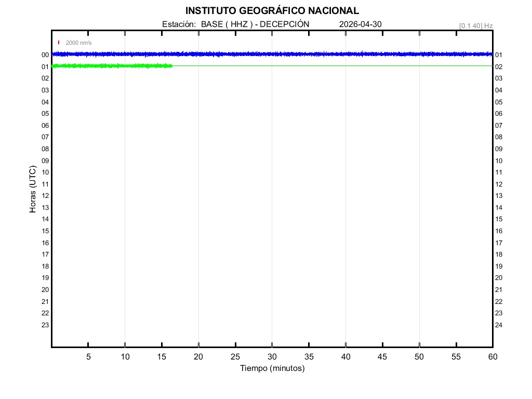The image size is (532, 399).
Task: Click the date 2026-04-30 label
Action: point(360,24)
